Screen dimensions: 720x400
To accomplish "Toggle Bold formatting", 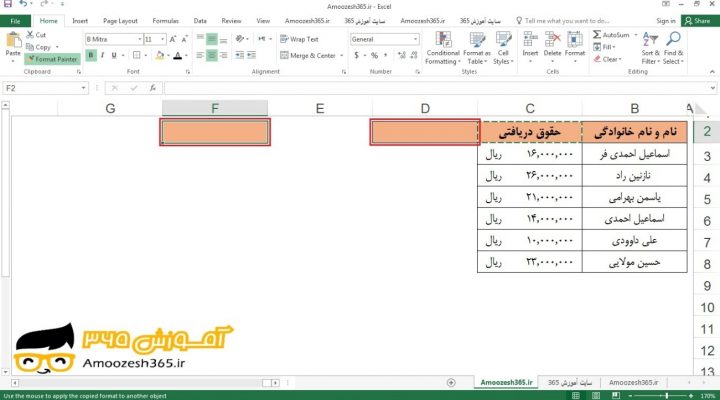I will pos(91,55).
